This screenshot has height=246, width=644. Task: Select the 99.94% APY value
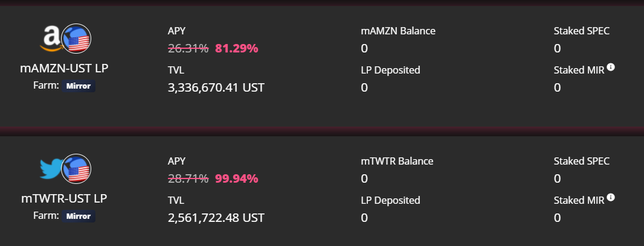pyautogui.click(x=237, y=178)
